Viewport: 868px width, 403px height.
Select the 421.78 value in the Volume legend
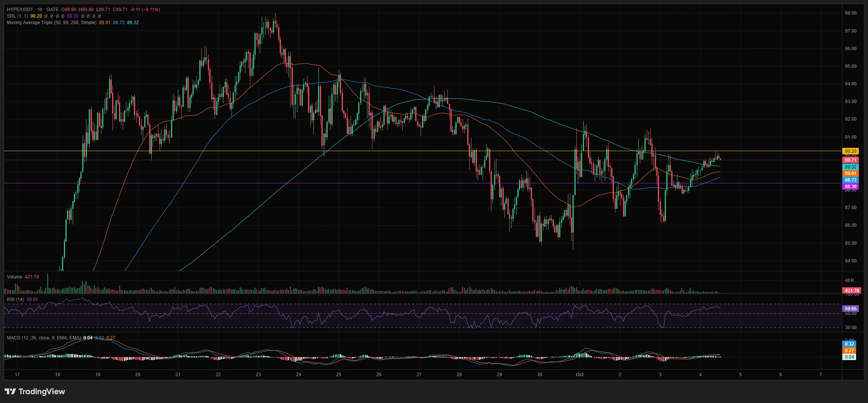click(32, 277)
